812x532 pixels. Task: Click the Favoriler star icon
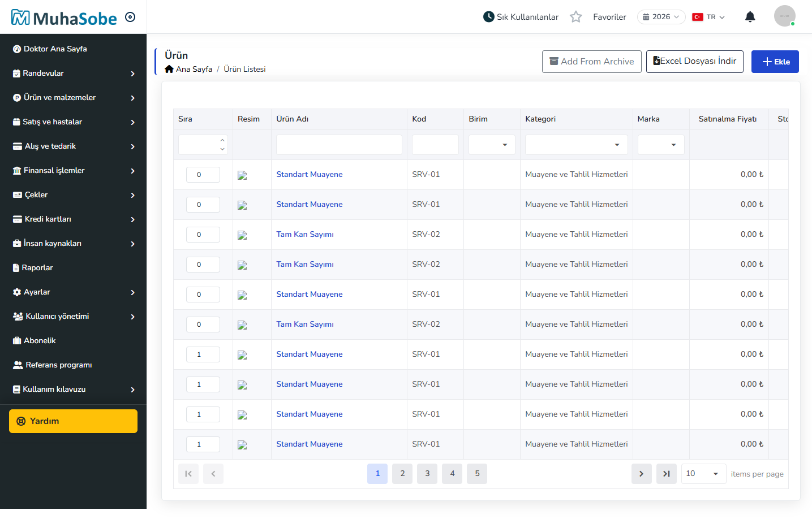click(x=575, y=17)
